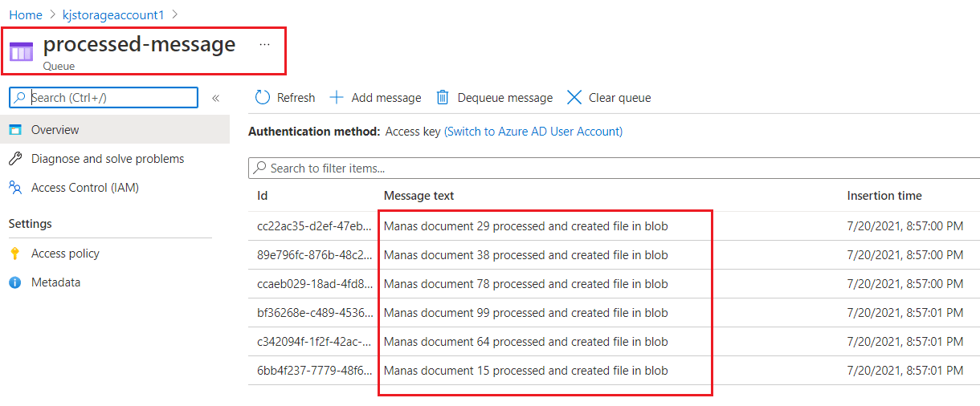
Task: Click the Dequeue message trash icon
Action: coord(443,97)
